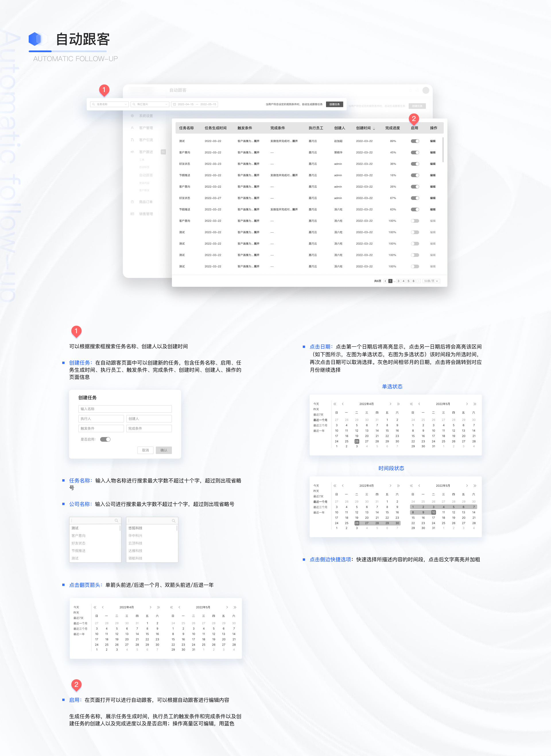Expand 完成条件 展开 in the 89% row
The width and height of the screenshot is (551, 756).
tap(295, 141)
